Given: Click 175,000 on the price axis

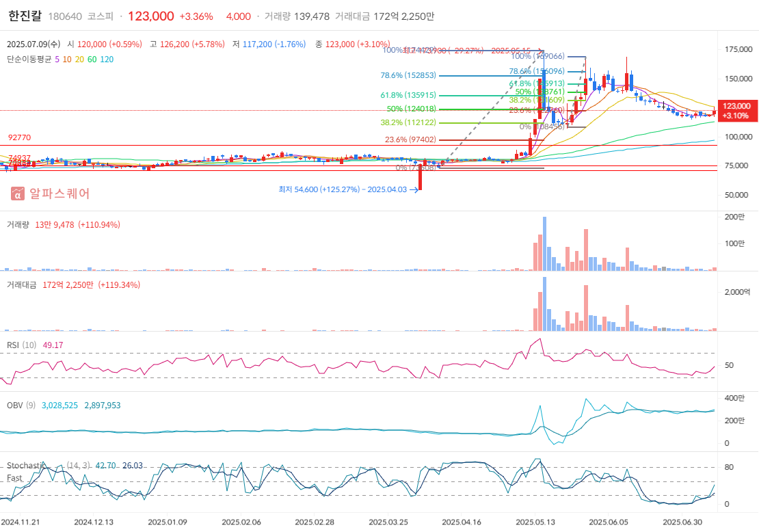Looking at the screenshot, I should point(738,49).
